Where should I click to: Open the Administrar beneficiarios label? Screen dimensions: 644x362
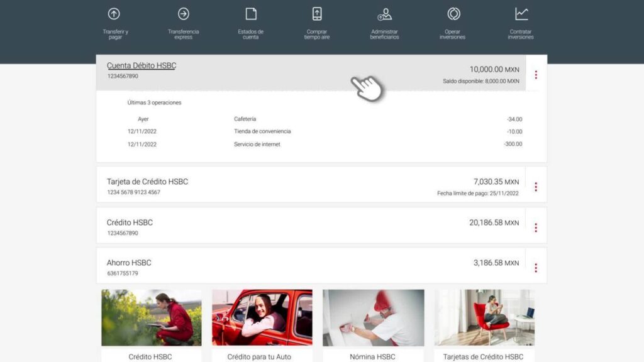(384, 35)
